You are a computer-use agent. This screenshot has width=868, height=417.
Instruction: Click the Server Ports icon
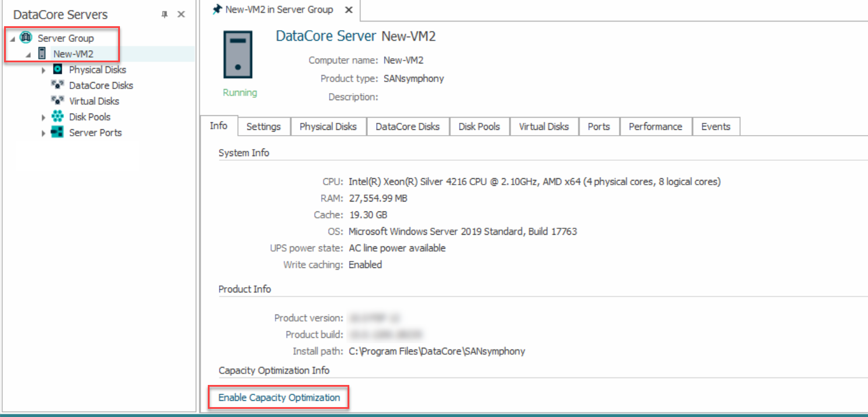coord(57,132)
